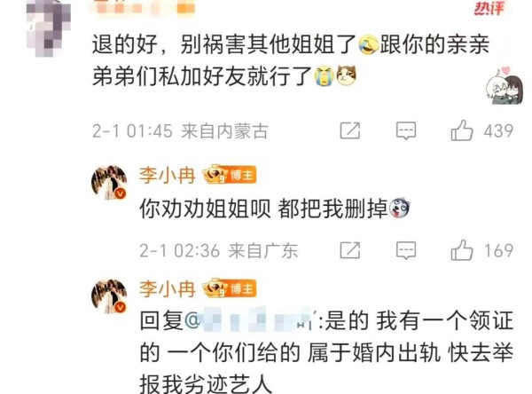
Task: Like 李小冉's reply with 169 likes
Action: click(462, 250)
